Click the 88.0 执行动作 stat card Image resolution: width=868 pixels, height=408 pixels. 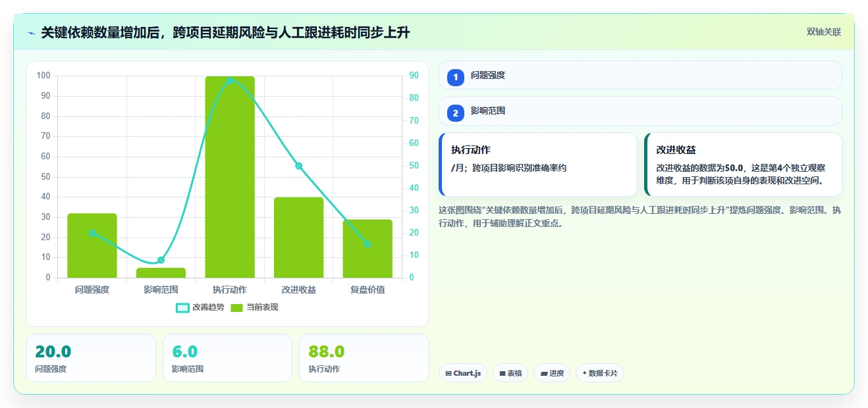pos(364,358)
